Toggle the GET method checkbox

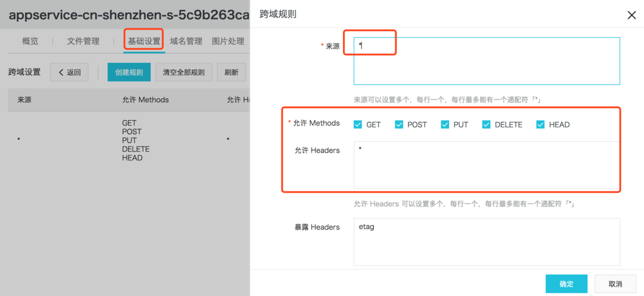click(358, 124)
